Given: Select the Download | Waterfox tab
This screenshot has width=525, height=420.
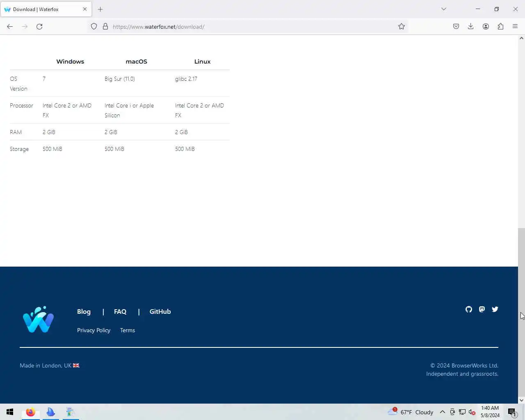Looking at the screenshot, I should [x=46, y=9].
